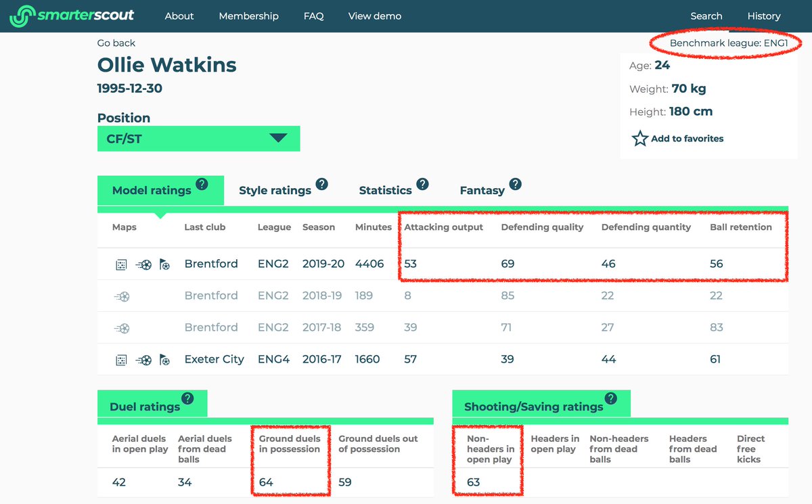
Task: Click ball retention value 61
Action: (x=715, y=360)
